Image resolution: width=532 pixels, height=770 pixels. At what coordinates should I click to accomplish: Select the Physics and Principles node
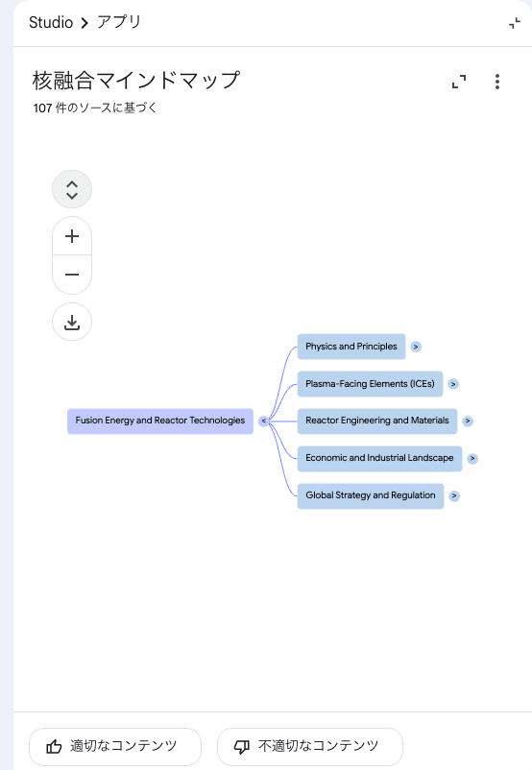click(x=351, y=347)
